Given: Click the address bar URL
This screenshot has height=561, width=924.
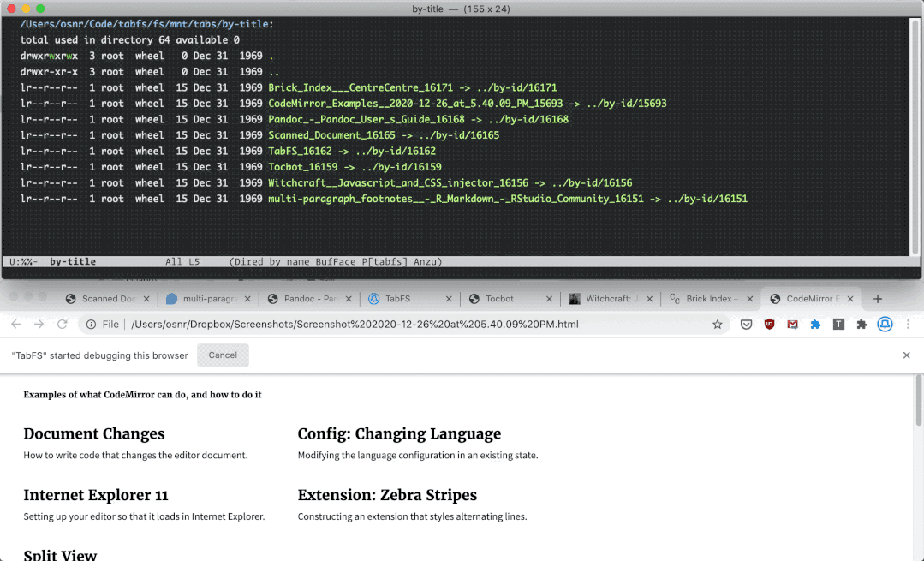Looking at the screenshot, I should pos(355,324).
